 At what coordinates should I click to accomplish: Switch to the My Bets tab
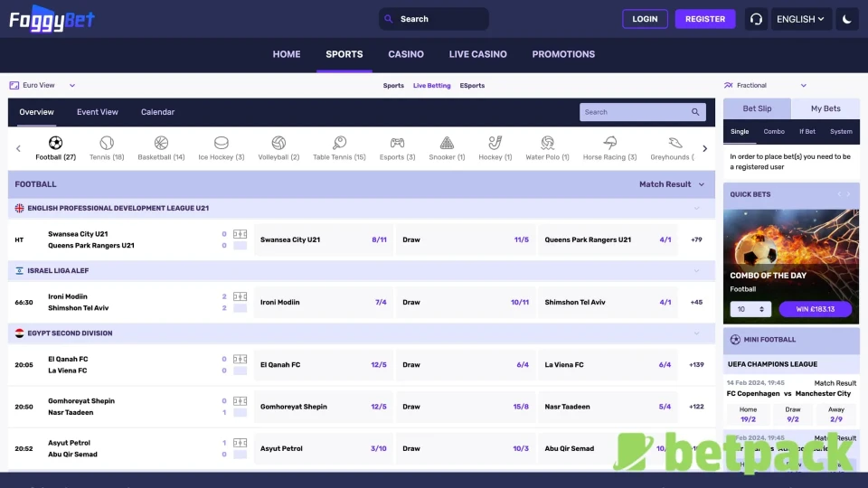click(826, 108)
